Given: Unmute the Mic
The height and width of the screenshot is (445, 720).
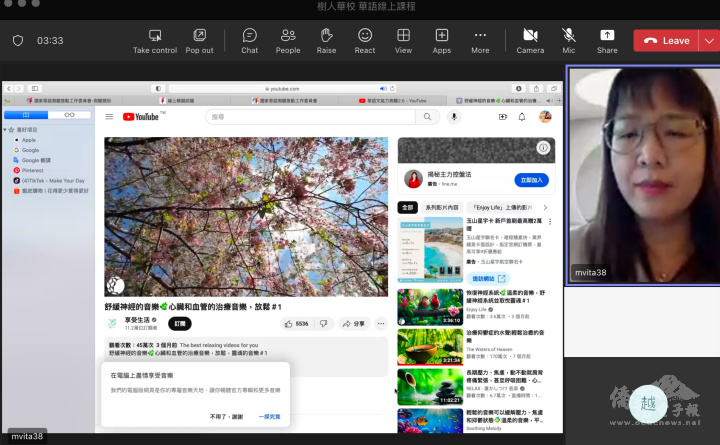Looking at the screenshot, I should pyautogui.click(x=569, y=35).
